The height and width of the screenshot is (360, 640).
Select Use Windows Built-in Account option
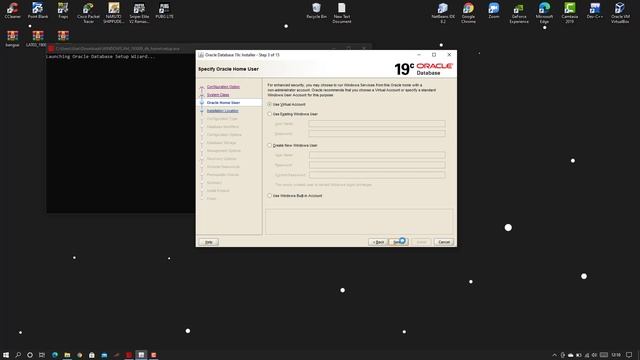295,196
